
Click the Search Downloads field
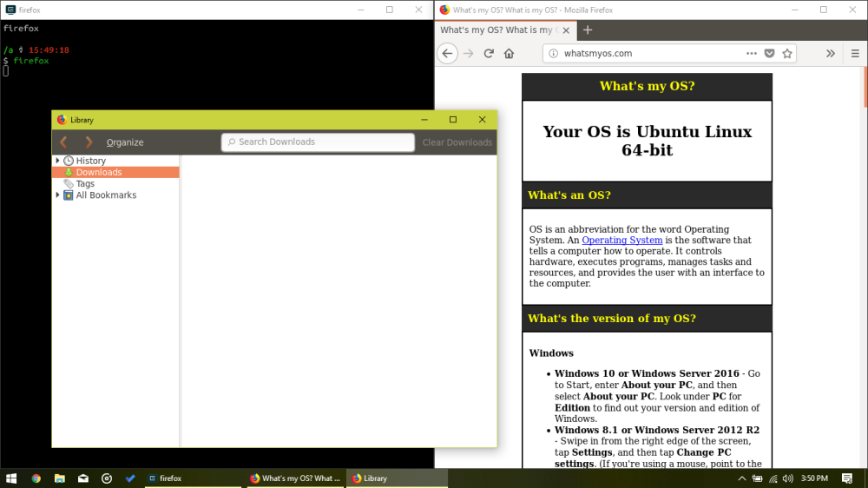(318, 142)
